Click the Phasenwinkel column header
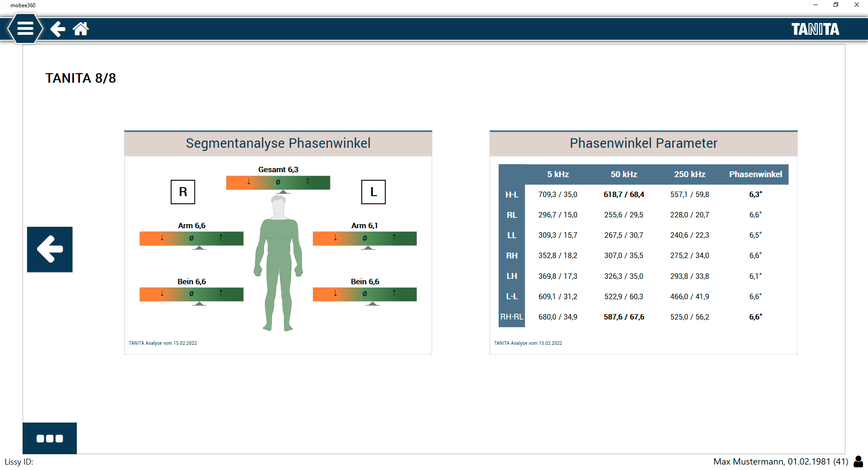Viewport: 868px width, 470px height. [x=755, y=174]
